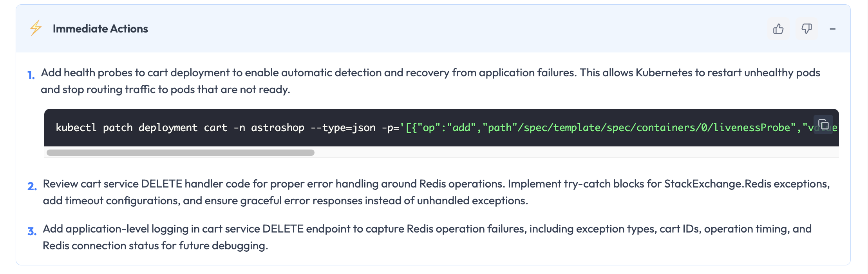Copy the kubectl patch command
The height and width of the screenshot is (274, 868).
pyautogui.click(x=823, y=124)
